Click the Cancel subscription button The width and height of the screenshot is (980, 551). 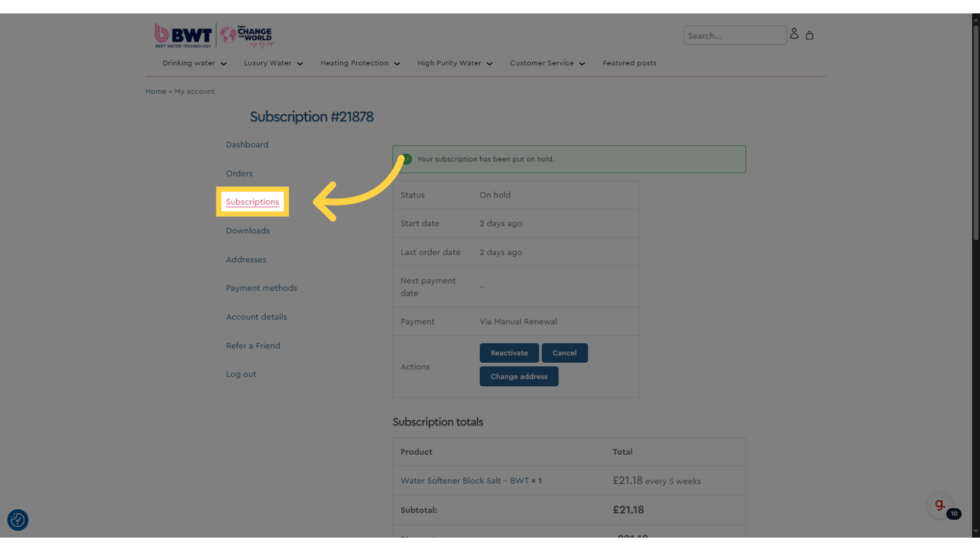[564, 353]
